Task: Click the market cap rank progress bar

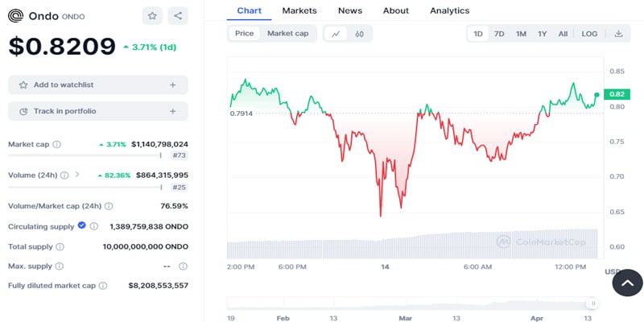Action: click(85, 155)
